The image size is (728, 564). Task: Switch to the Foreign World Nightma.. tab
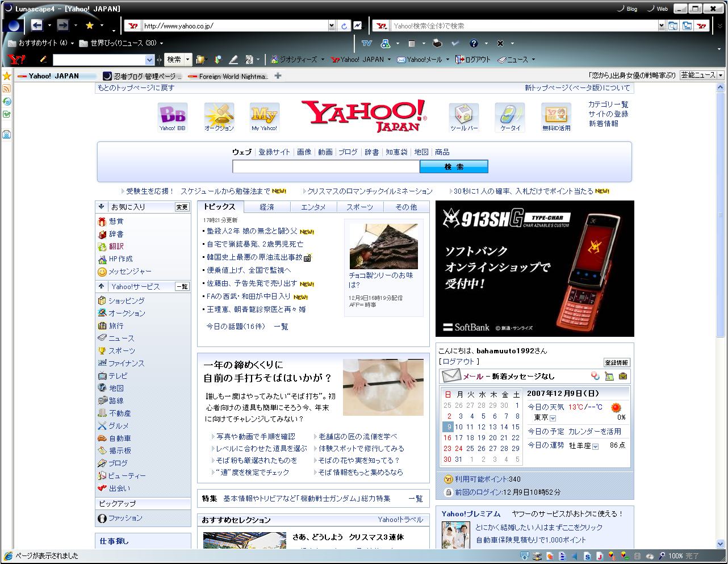pyautogui.click(x=228, y=76)
